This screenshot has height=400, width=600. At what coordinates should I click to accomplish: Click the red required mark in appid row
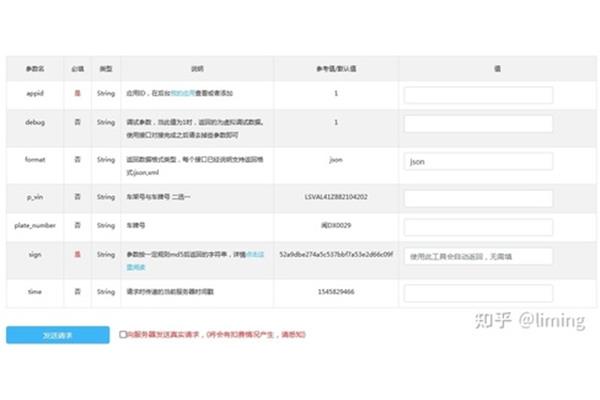point(77,93)
